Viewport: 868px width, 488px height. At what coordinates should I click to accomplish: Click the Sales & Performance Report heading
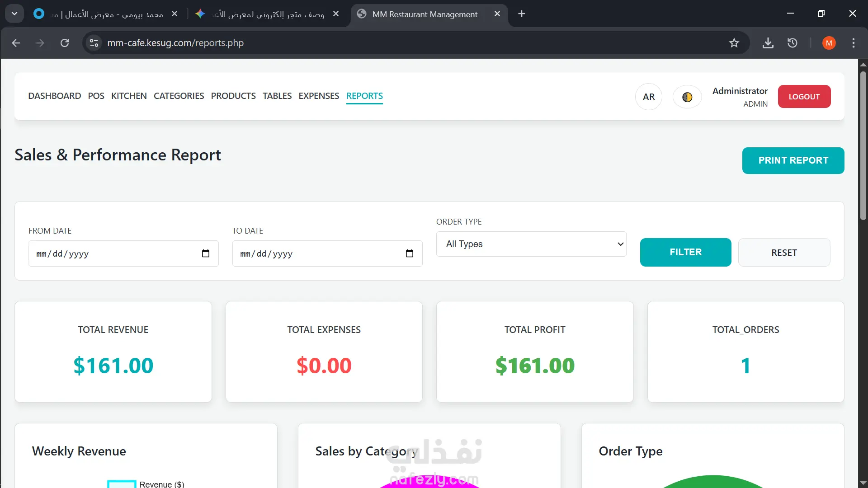pos(118,155)
